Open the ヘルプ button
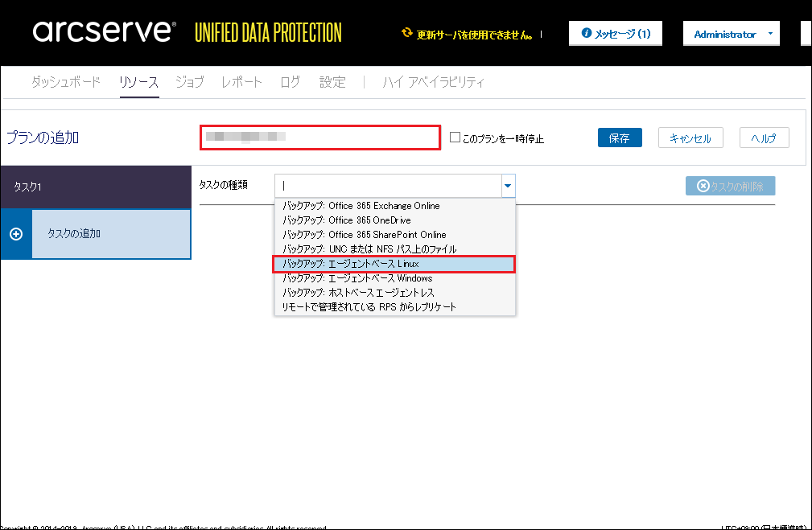Viewport: 812px width, 530px height. [764, 138]
